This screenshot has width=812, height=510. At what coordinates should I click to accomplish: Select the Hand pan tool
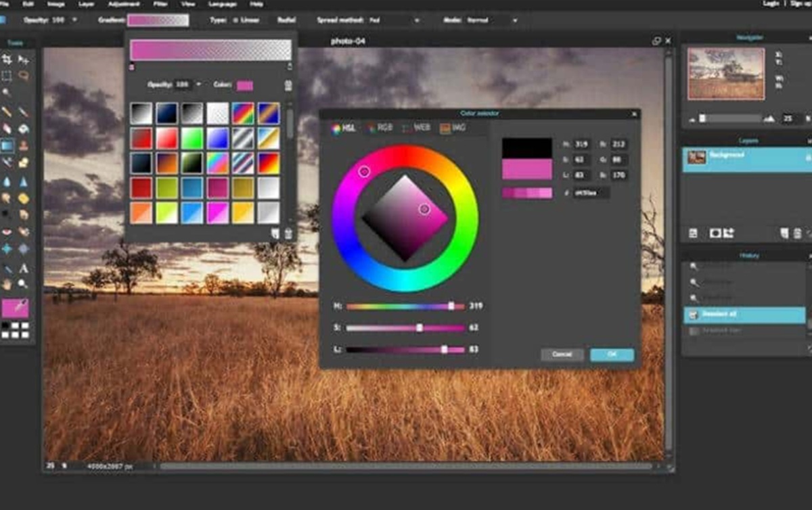tap(7, 284)
